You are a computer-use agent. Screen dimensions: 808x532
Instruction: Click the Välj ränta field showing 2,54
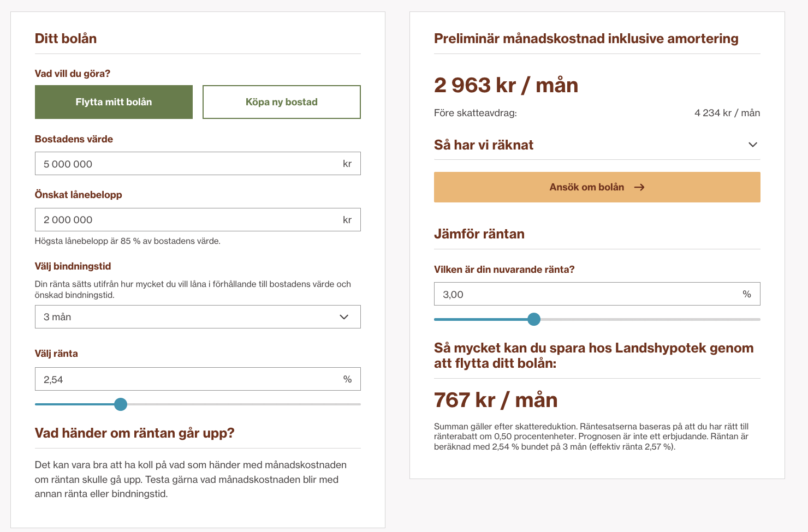click(x=198, y=379)
